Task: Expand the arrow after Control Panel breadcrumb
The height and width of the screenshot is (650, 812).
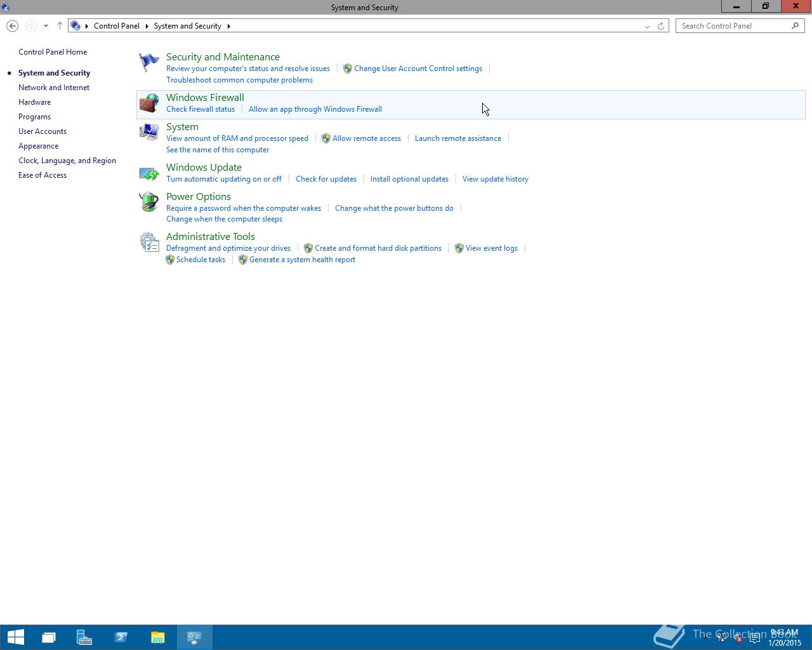Action: (147, 26)
